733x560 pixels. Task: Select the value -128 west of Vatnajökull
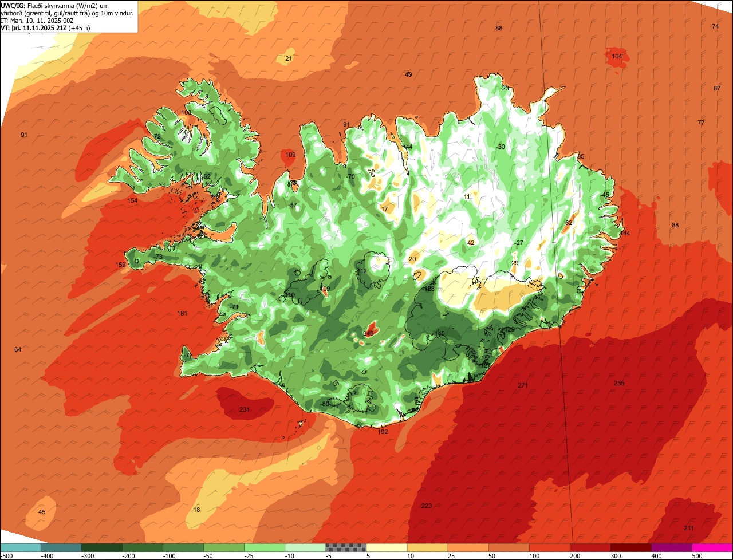428,289
